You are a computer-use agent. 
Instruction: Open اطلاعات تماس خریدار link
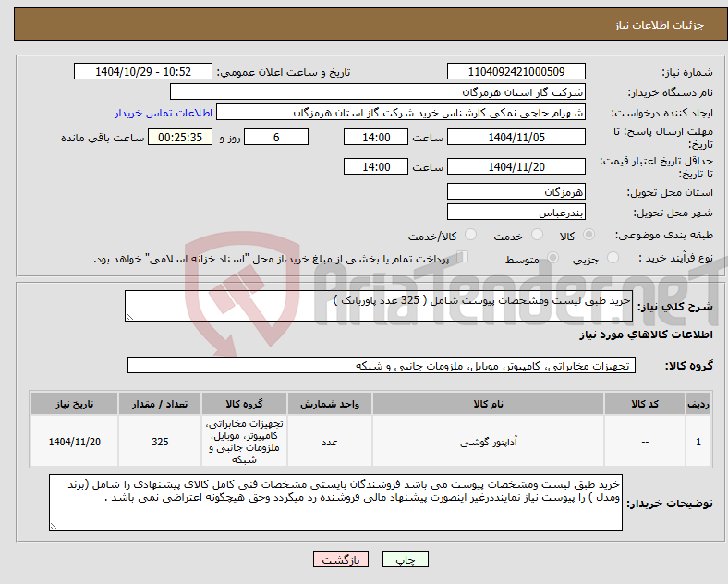[x=164, y=113]
